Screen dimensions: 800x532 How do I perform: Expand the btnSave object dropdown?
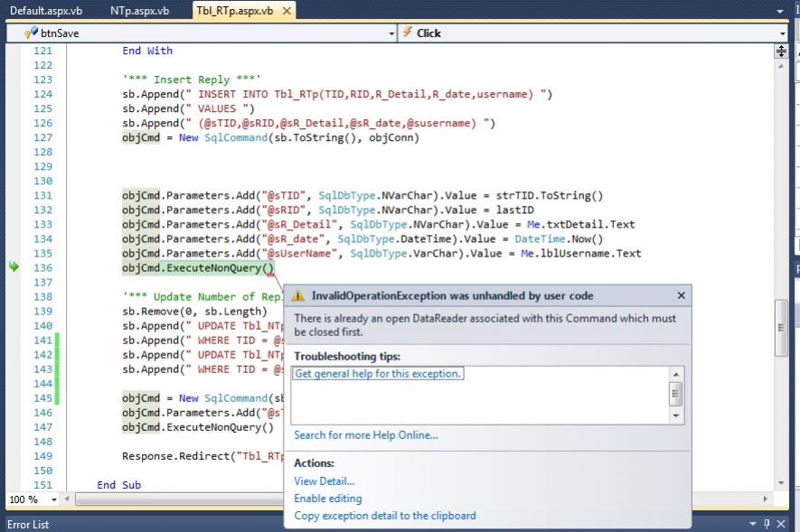pyautogui.click(x=391, y=33)
